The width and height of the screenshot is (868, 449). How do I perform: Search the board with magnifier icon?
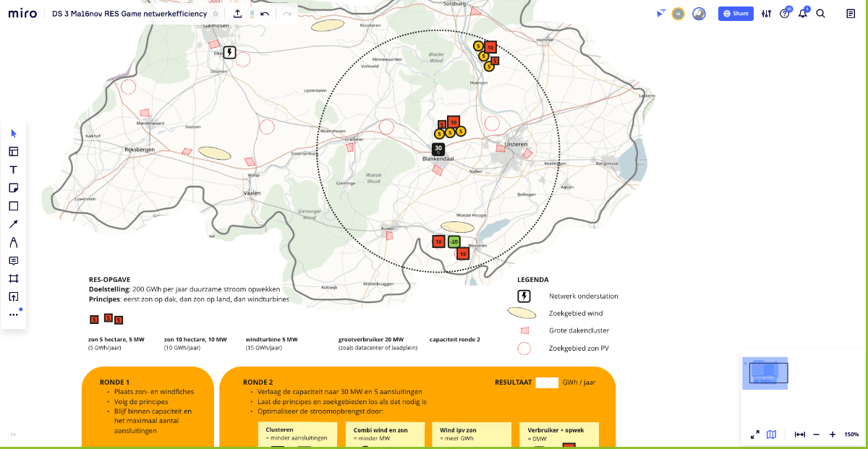[x=820, y=14]
